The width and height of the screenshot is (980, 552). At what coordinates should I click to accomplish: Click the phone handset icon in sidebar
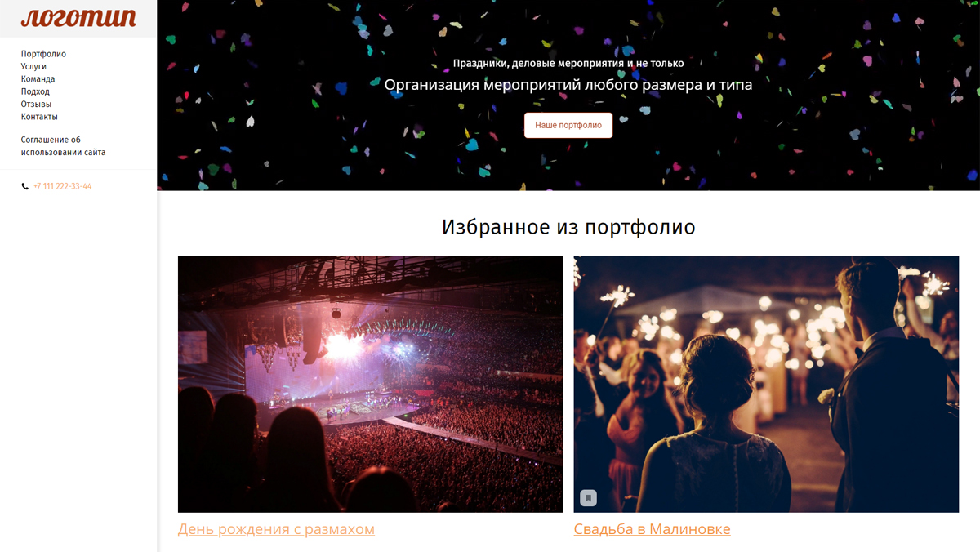click(24, 187)
